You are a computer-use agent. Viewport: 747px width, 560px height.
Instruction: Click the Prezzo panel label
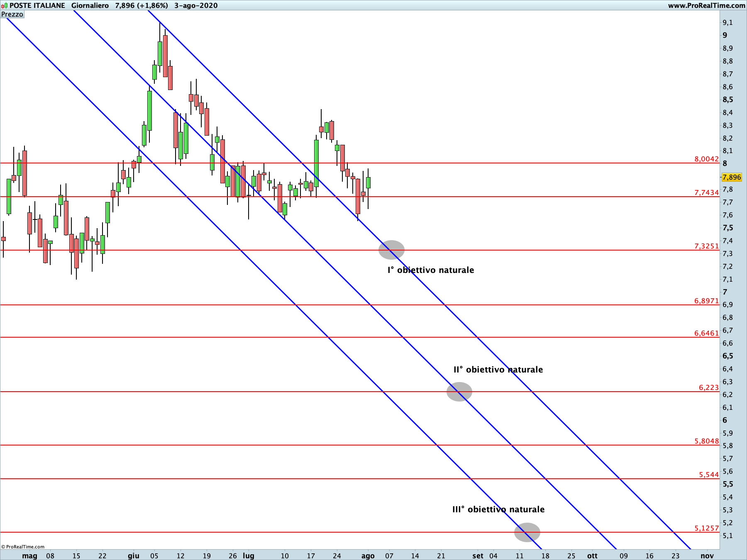[x=12, y=14]
